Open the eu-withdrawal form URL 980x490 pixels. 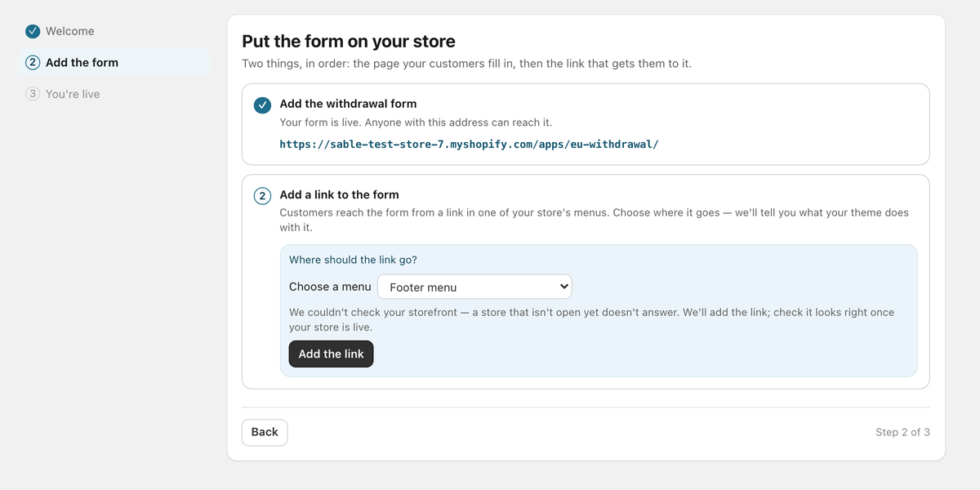click(x=469, y=144)
